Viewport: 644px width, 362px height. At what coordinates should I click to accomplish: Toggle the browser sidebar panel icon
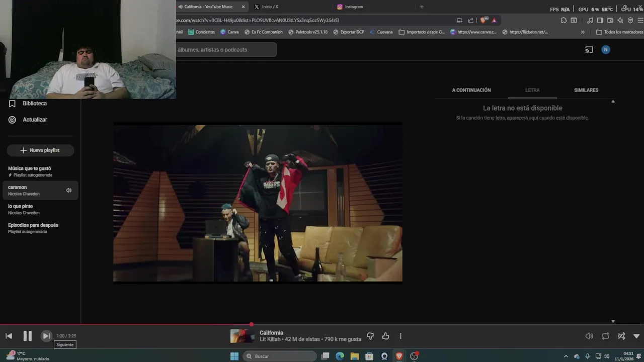600,20
